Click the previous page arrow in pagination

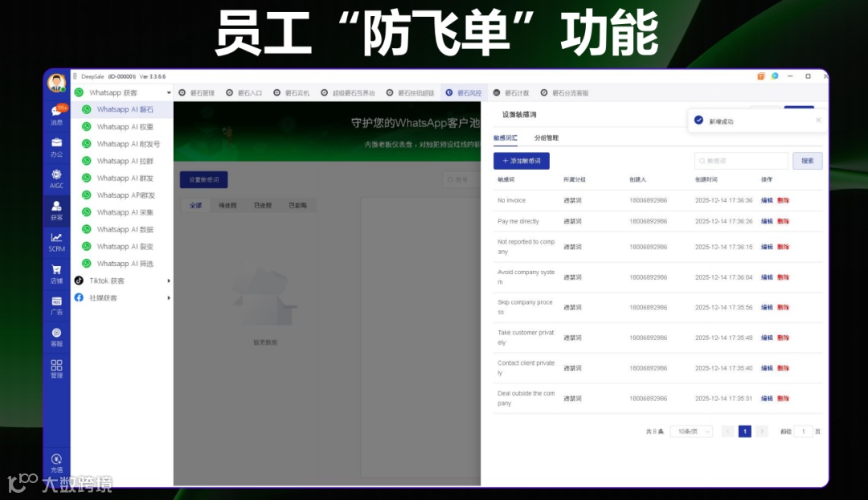coord(728,432)
